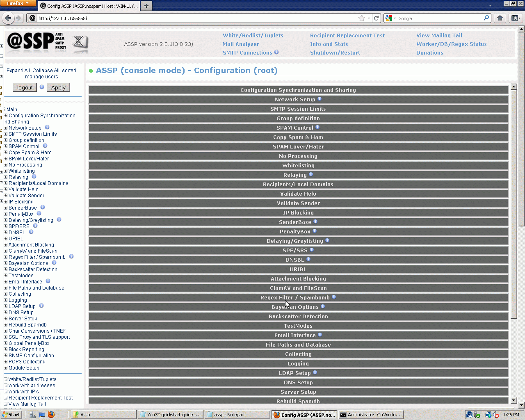Toggle checkbox beside Recipient Replacement Test sidebar

6,398
